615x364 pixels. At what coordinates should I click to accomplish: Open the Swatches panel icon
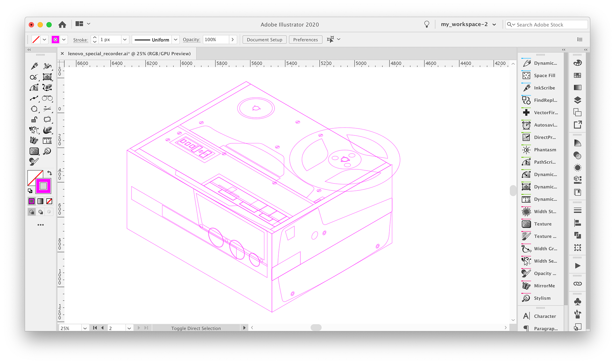[x=577, y=75]
